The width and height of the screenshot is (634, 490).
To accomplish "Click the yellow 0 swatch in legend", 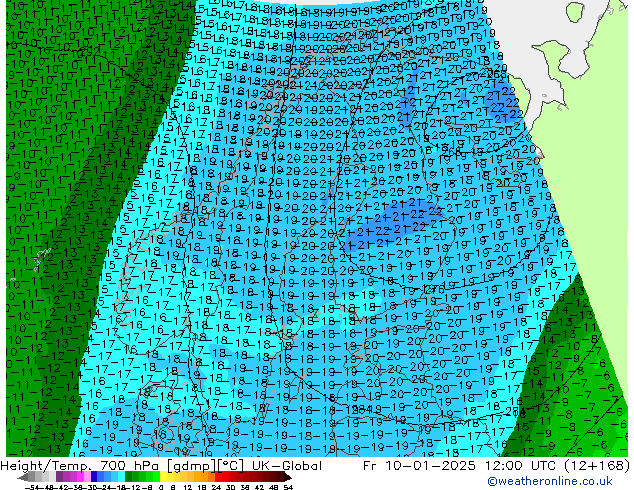I will pos(163,477).
